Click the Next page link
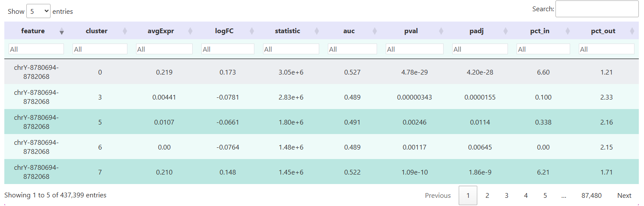The height and width of the screenshot is (206, 644). [x=624, y=196]
